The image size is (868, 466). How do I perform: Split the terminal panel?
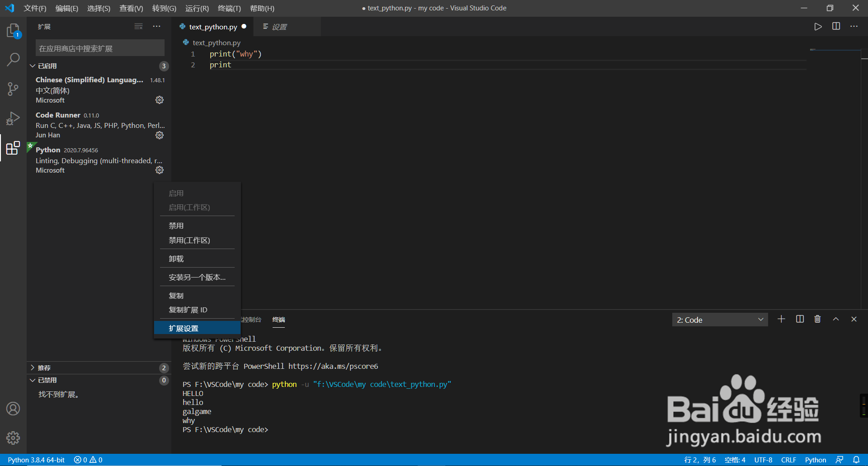tap(800, 319)
